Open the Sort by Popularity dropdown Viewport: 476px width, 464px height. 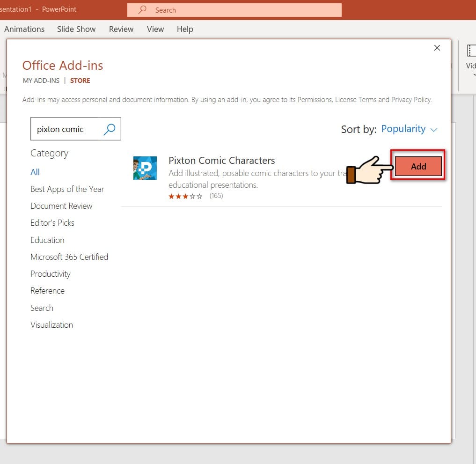click(409, 129)
